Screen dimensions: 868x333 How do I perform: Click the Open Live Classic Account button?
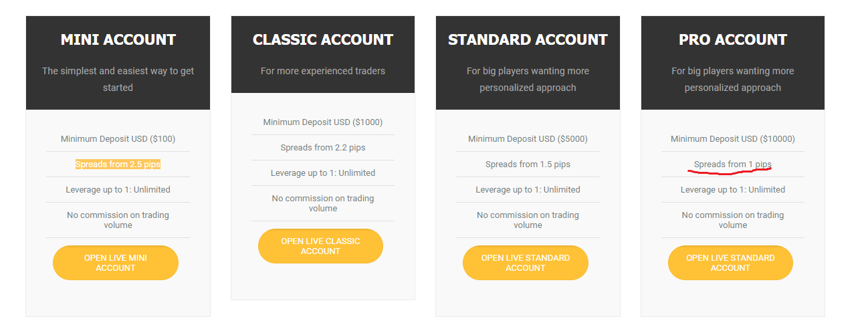click(320, 246)
